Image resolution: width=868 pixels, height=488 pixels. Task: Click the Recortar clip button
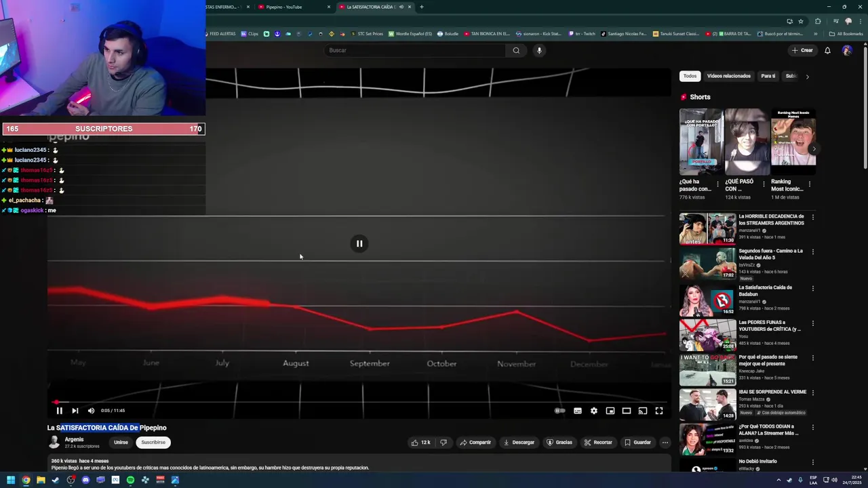[x=598, y=443]
